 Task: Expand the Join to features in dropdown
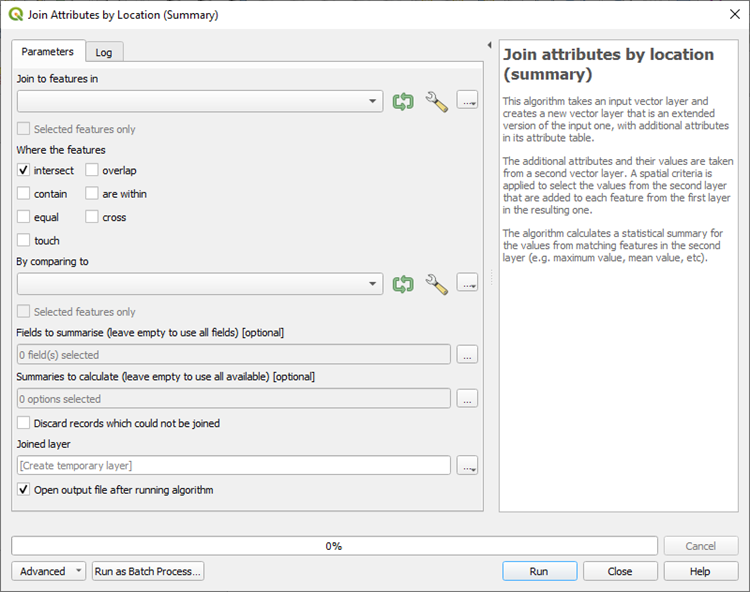(x=373, y=101)
